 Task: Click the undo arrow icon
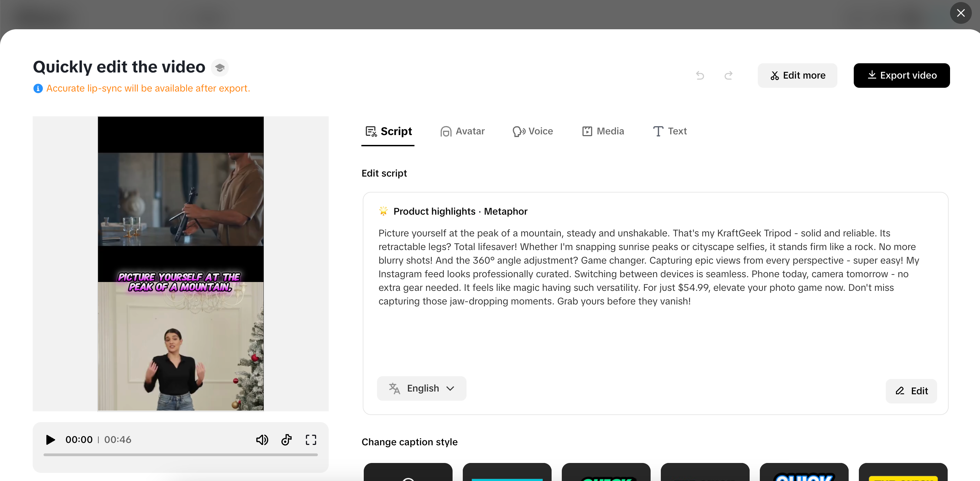[700, 75]
